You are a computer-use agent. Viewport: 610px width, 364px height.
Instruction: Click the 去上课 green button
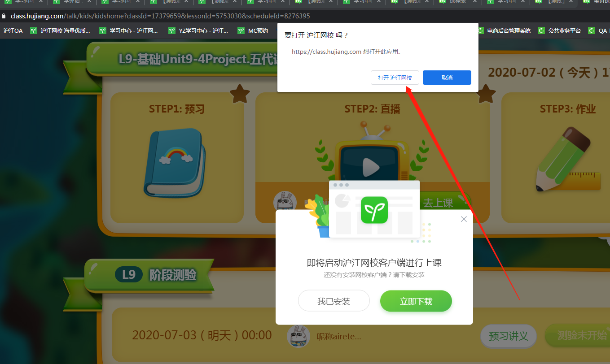click(442, 203)
